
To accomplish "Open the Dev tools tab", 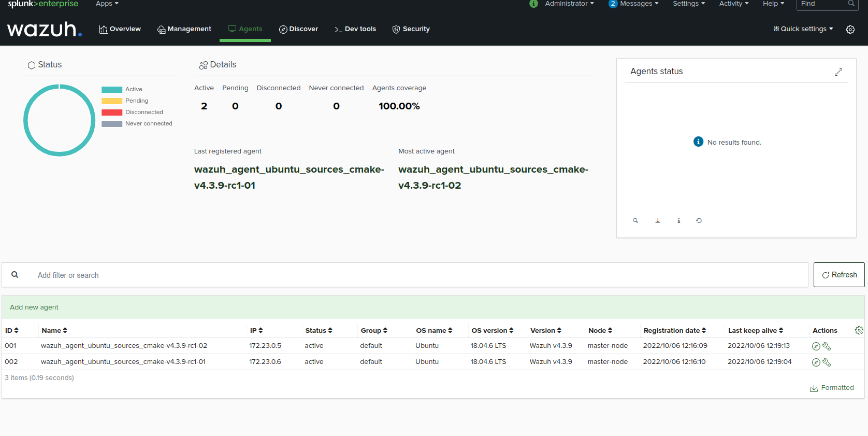I will click(355, 29).
